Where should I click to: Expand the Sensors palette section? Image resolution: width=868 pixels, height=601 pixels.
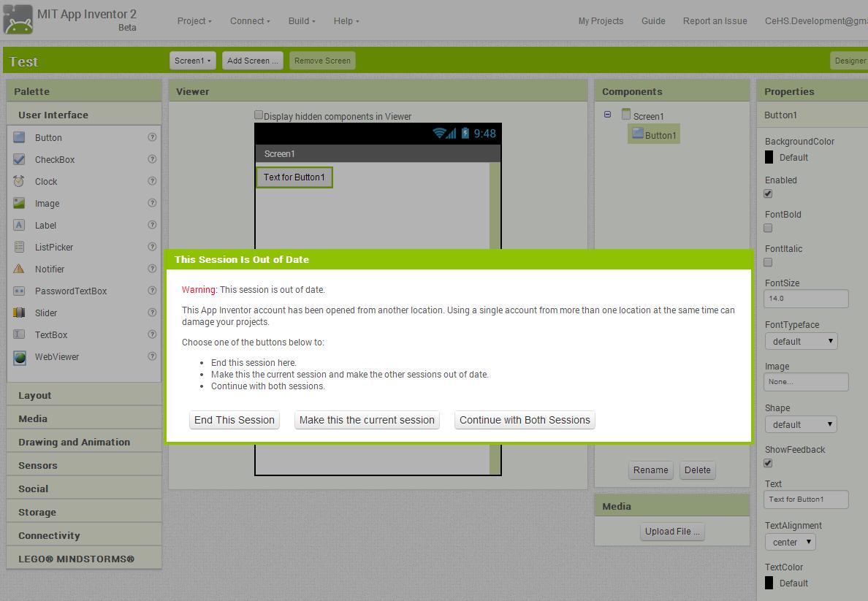click(x=84, y=465)
